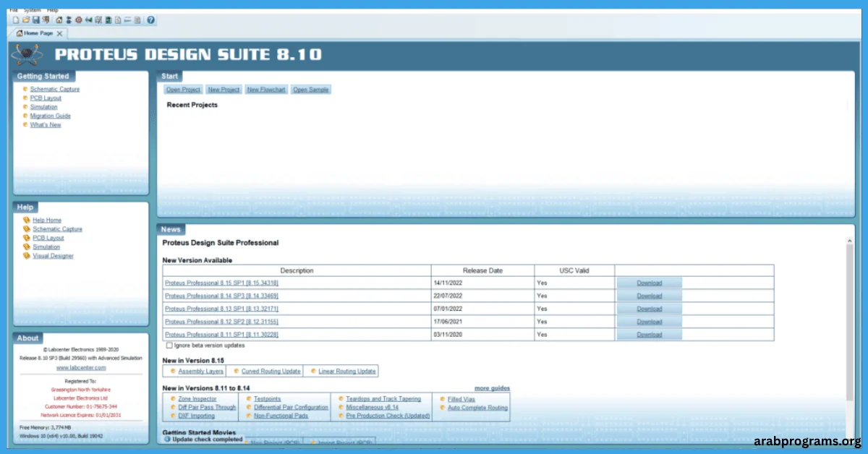This screenshot has width=868, height=454.
Task: Click the orange bullet beside Zone Inspector
Action: [173, 398]
